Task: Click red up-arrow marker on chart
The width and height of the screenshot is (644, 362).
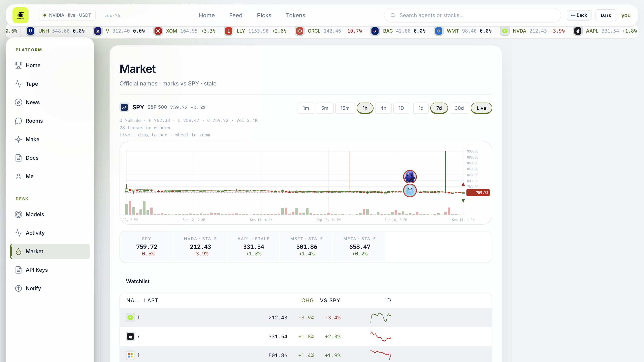Action: 463,184
